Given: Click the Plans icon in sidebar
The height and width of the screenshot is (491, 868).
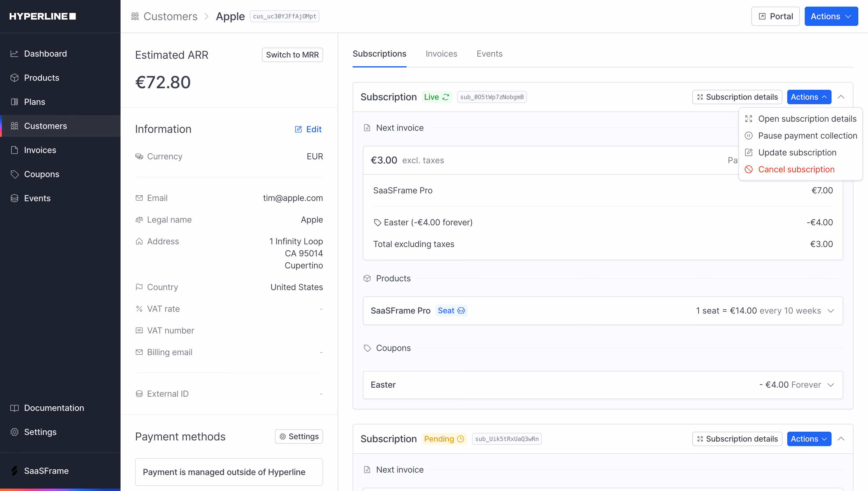Looking at the screenshot, I should click(x=14, y=102).
